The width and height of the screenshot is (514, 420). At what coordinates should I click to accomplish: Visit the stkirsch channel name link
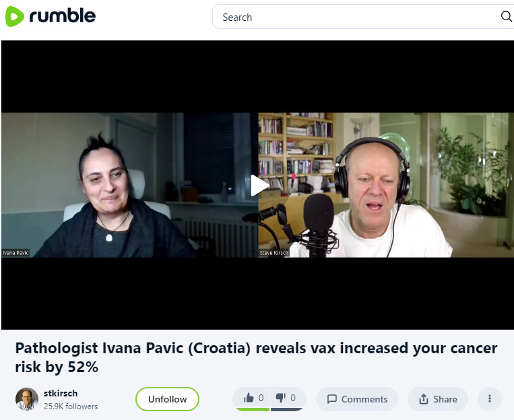(61, 393)
